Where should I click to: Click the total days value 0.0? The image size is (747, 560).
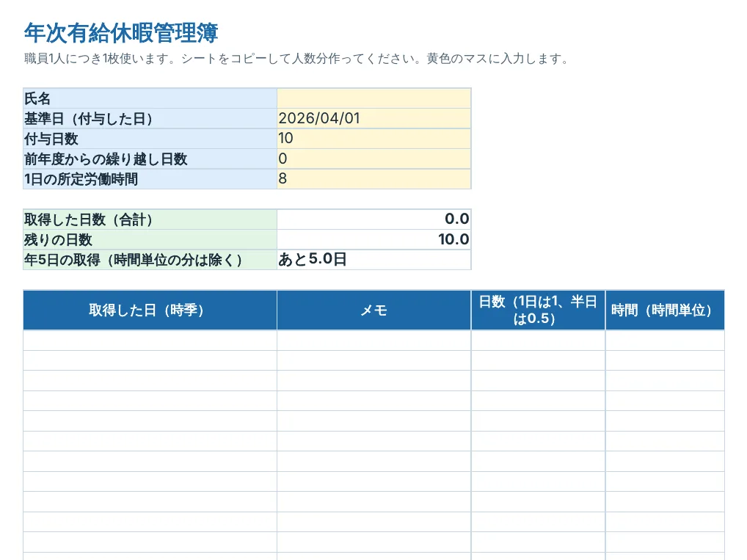[x=374, y=219]
